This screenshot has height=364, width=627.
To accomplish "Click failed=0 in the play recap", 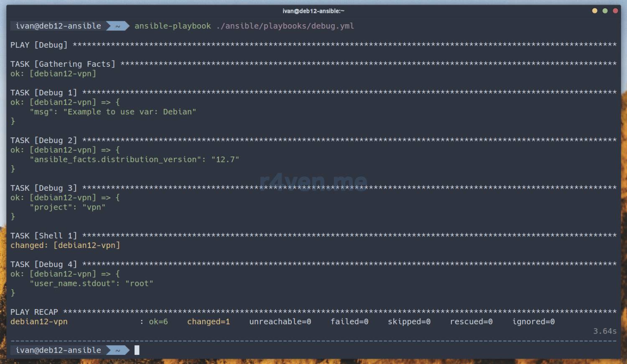I will [349, 322].
